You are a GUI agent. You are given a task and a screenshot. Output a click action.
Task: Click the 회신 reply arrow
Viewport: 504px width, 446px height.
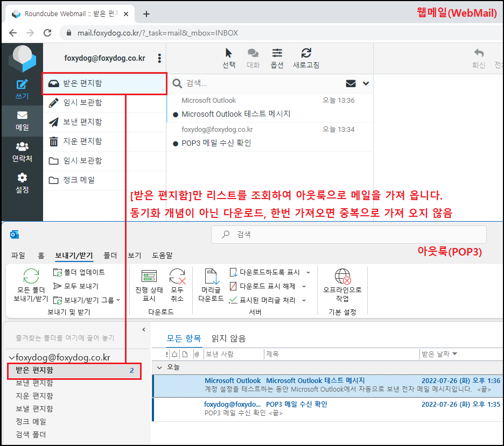click(x=479, y=58)
